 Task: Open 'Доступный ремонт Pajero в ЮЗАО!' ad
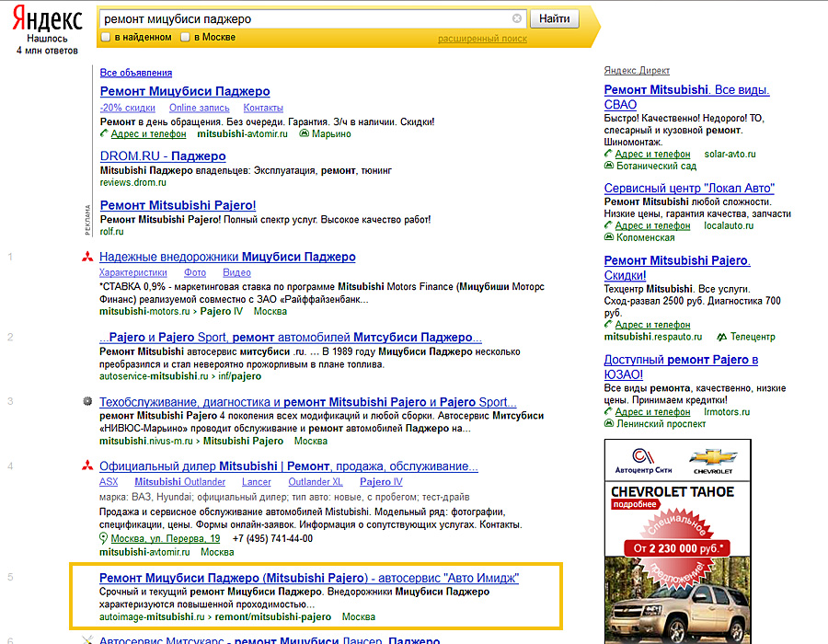tap(681, 367)
